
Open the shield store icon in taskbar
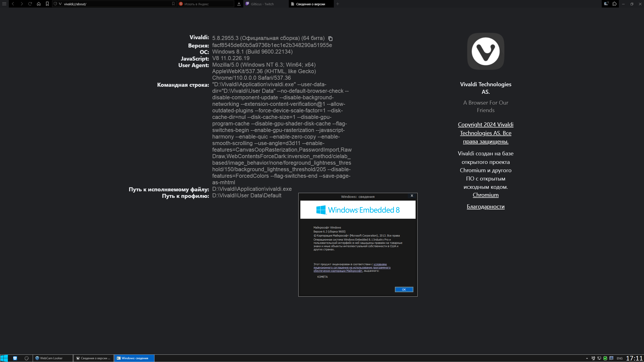(x=15, y=358)
